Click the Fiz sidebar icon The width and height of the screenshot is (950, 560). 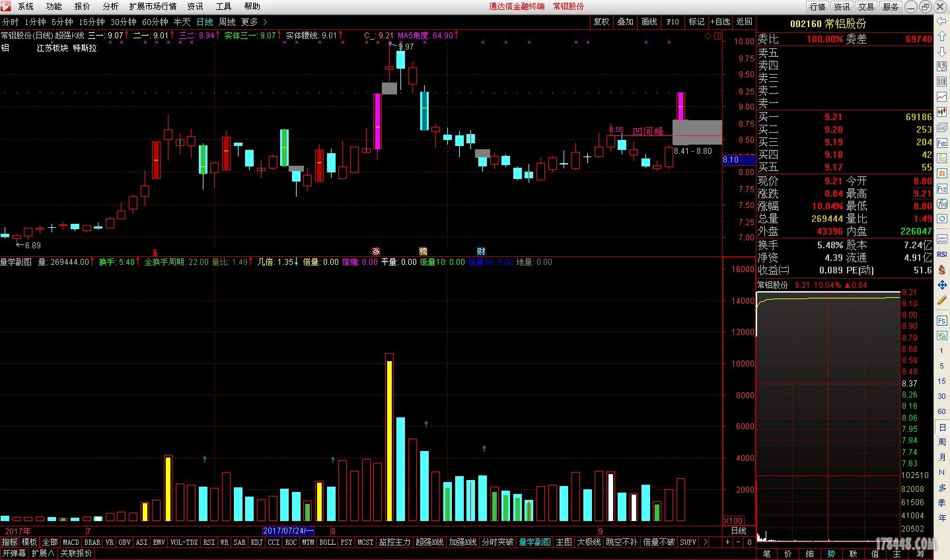point(942,188)
